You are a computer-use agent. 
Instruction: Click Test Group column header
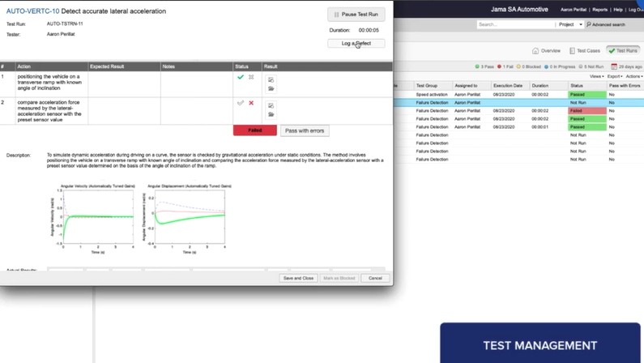[x=432, y=86]
